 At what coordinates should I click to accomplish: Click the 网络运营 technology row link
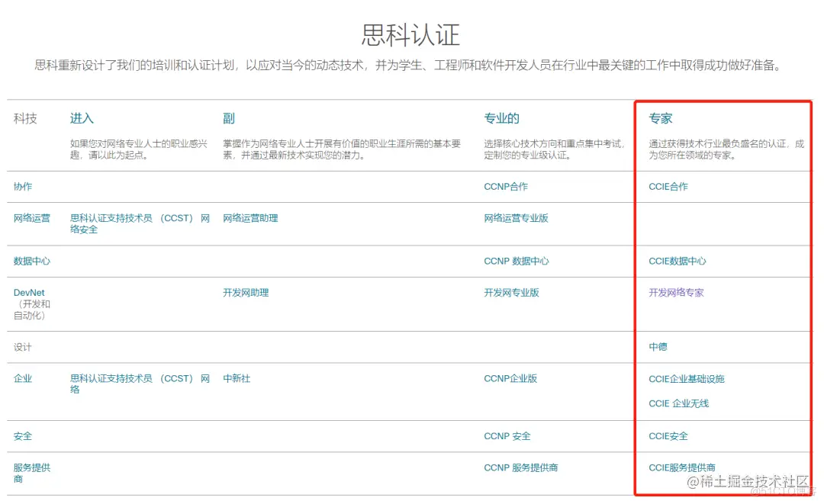tap(31, 218)
